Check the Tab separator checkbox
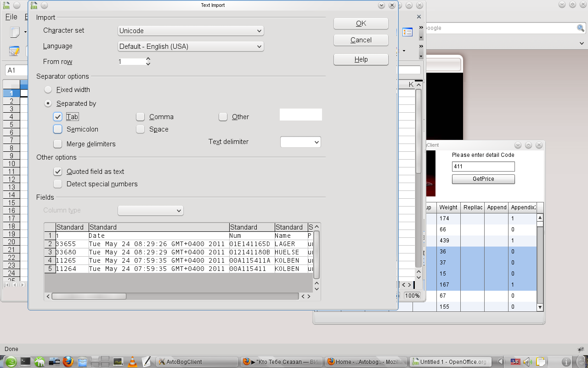Viewport: 588px width, 368px height. pyautogui.click(x=57, y=117)
